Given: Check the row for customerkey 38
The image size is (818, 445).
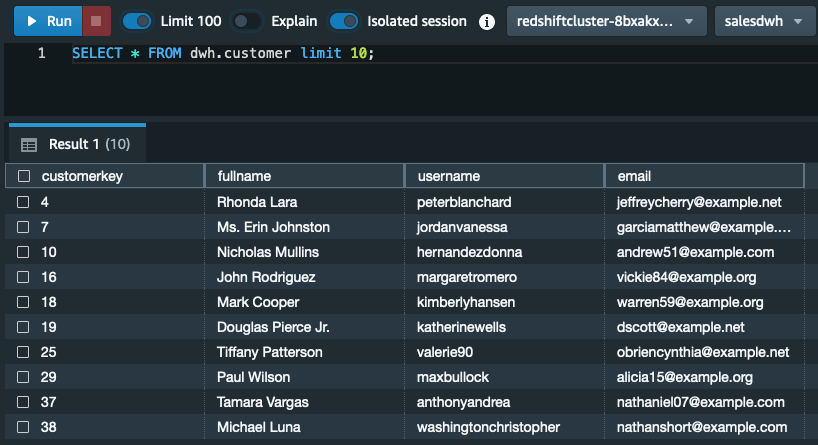Looking at the screenshot, I should (23, 427).
